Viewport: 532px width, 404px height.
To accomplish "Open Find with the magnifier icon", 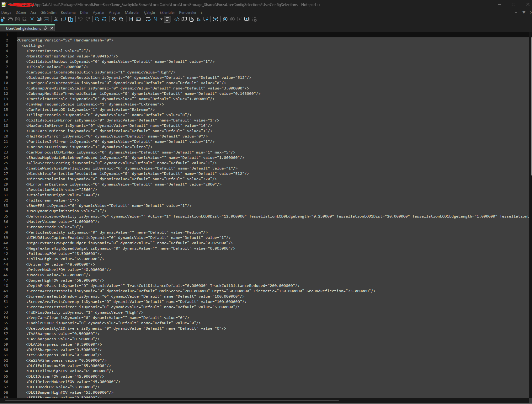I will [x=97, y=19].
